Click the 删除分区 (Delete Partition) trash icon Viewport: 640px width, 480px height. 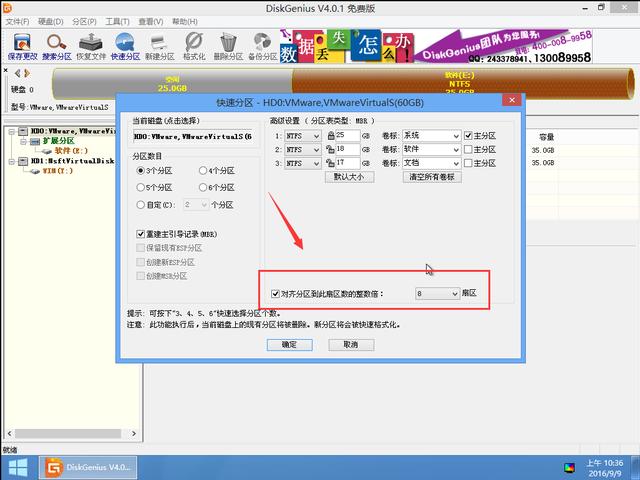click(x=229, y=45)
